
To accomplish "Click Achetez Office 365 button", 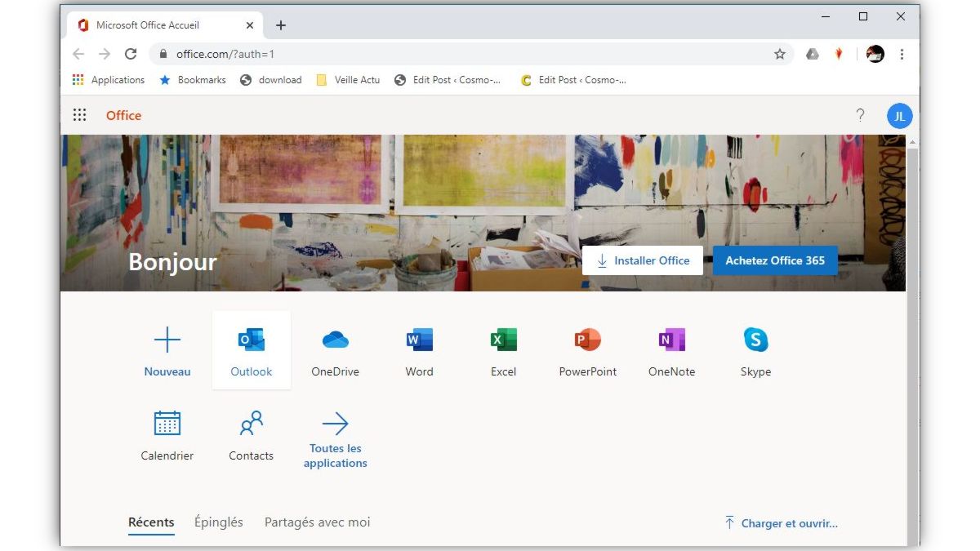I will (x=774, y=260).
